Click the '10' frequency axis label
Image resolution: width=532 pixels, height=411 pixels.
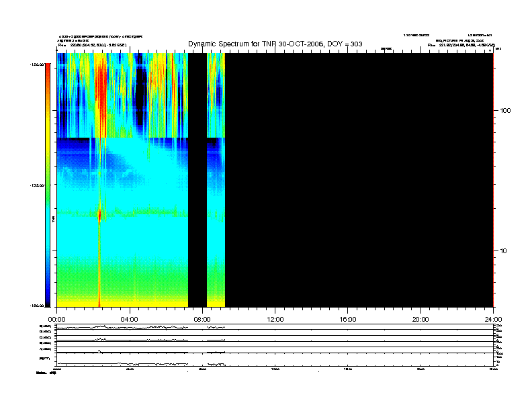503,251
